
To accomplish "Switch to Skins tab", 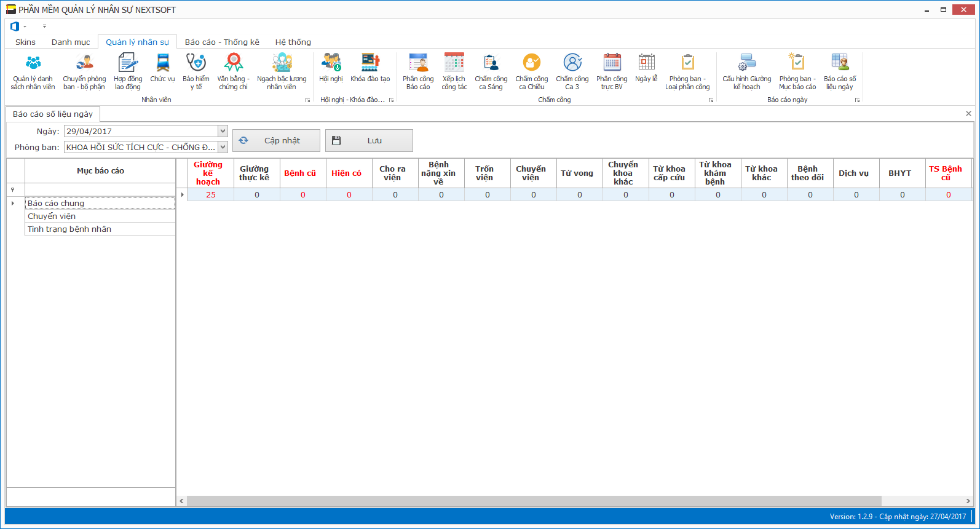I will pos(25,42).
